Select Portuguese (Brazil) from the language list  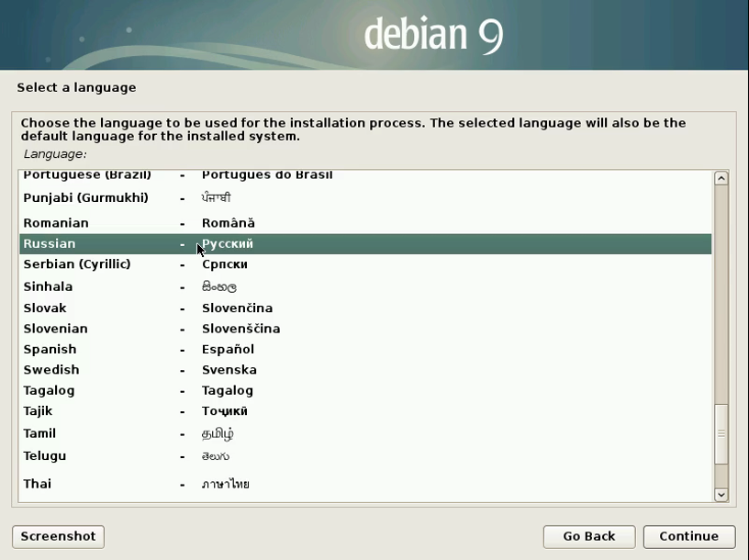[87, 175]
